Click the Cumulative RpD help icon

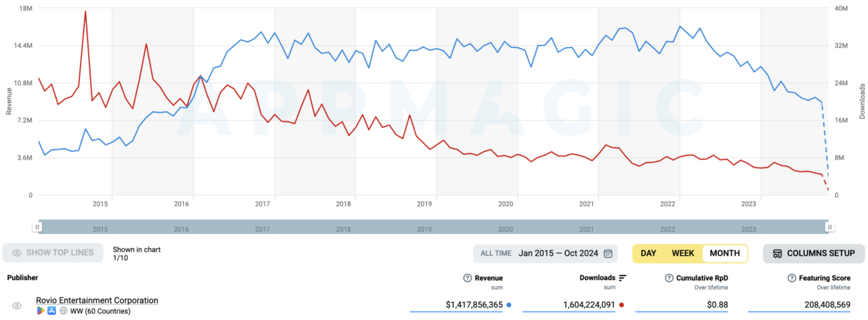(x=668, y=278)
